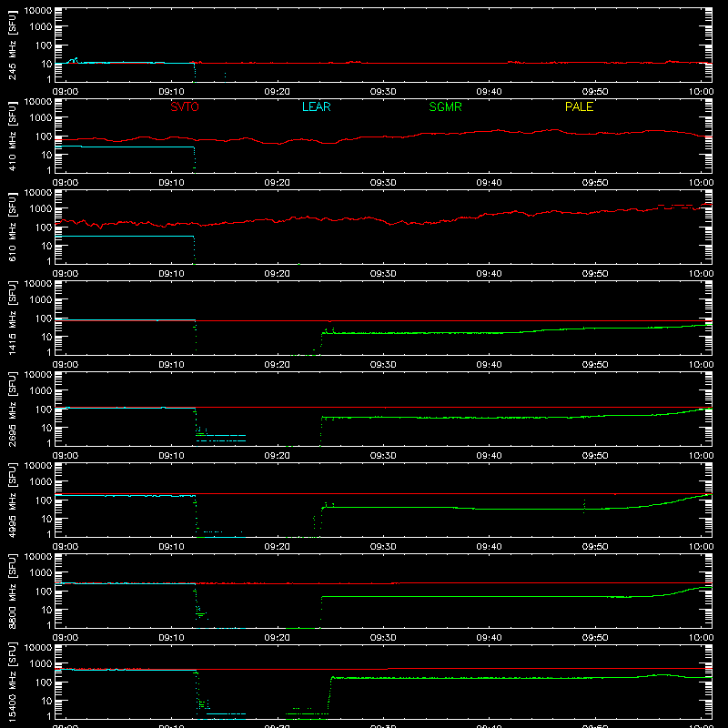Click 09:20 label under the 2695 MHz plot
The image size is (728, 728).
pyautogui.click(x=278, y=456)
